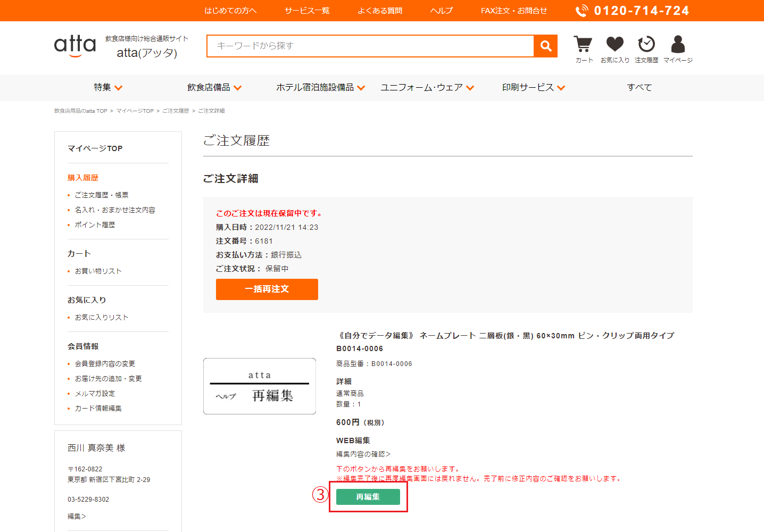Click the atta logo

click(x=75, y=46)
